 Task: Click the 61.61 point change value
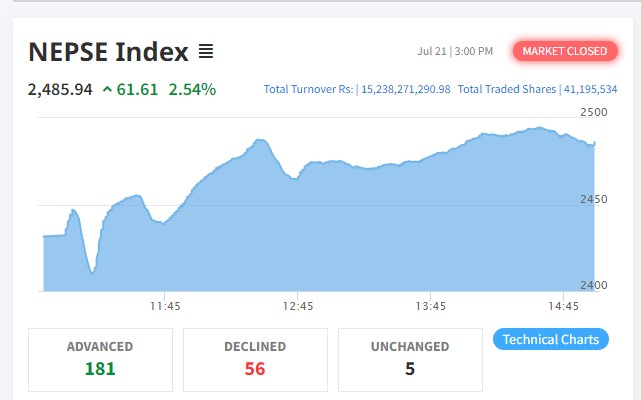[137, 90]
